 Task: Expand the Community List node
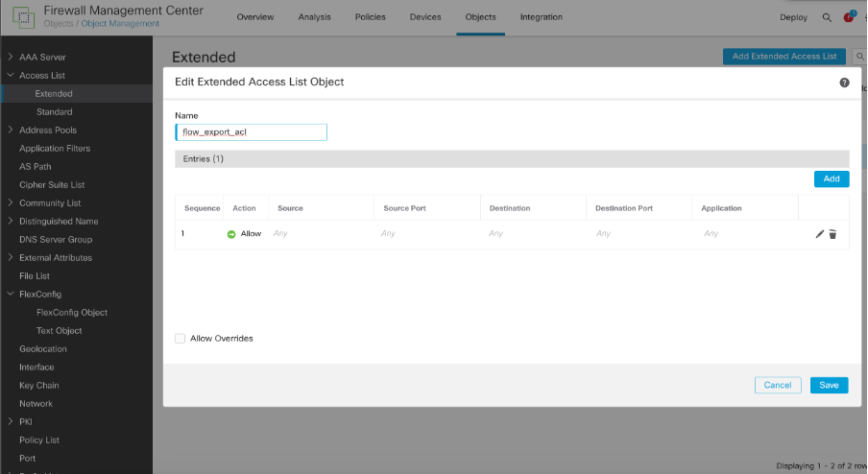point(10,202)
